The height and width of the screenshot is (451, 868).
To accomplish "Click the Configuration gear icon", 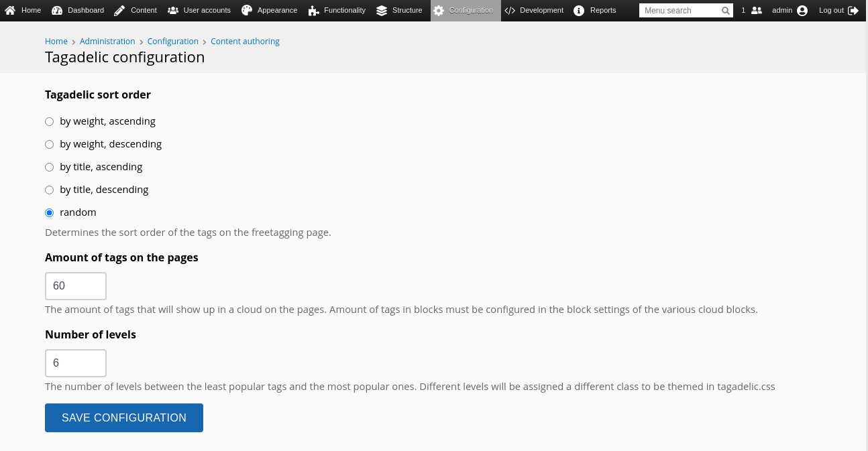I will [x=439, y=11].
